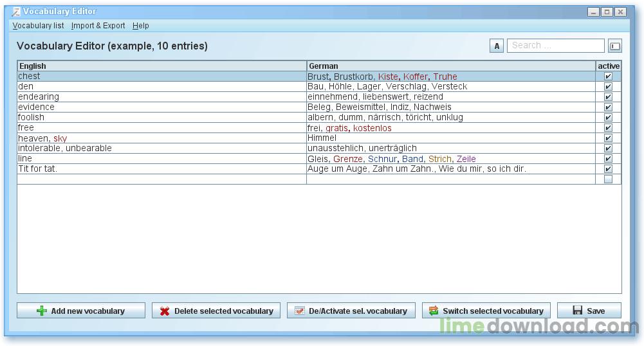Click the Vocabulary Editor title bar app icon
The height and width of the screenshot is (346, 644).
click(x=16, y=12)
